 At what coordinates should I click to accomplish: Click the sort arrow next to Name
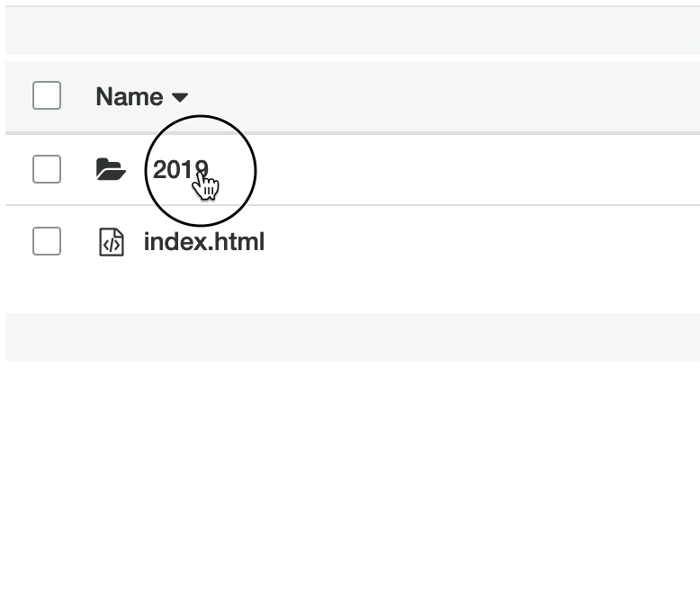pyautogui.click(x=180, y=97)
